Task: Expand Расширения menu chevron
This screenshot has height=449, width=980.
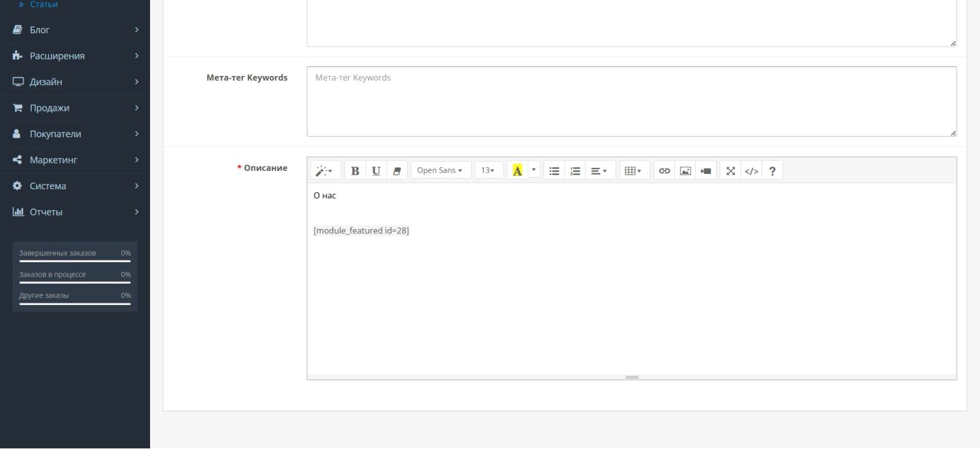Action: [x=137, y=56]
